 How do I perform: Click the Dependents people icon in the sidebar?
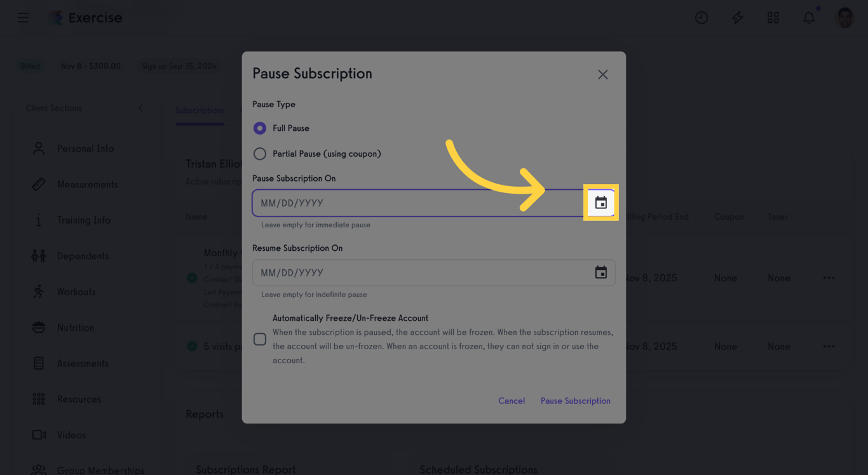[x=38, y=255]
